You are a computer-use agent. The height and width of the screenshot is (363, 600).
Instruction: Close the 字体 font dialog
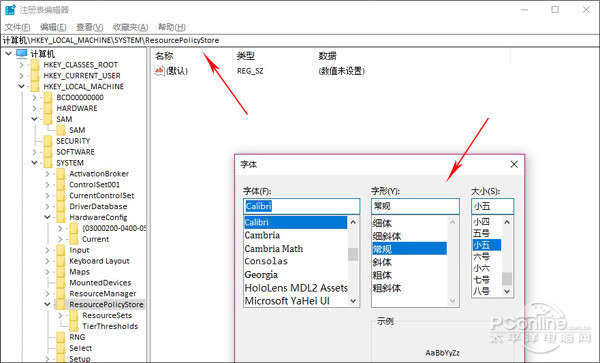[x=514, y=164]
